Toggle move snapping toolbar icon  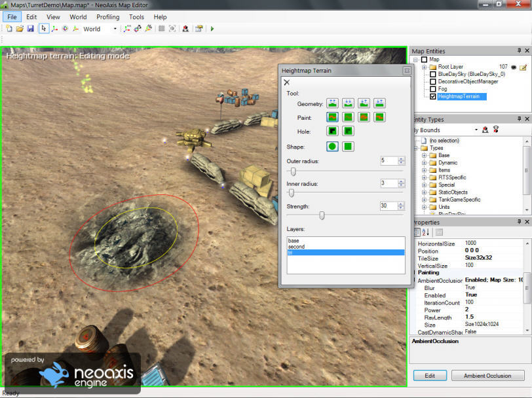pos(127,29)
